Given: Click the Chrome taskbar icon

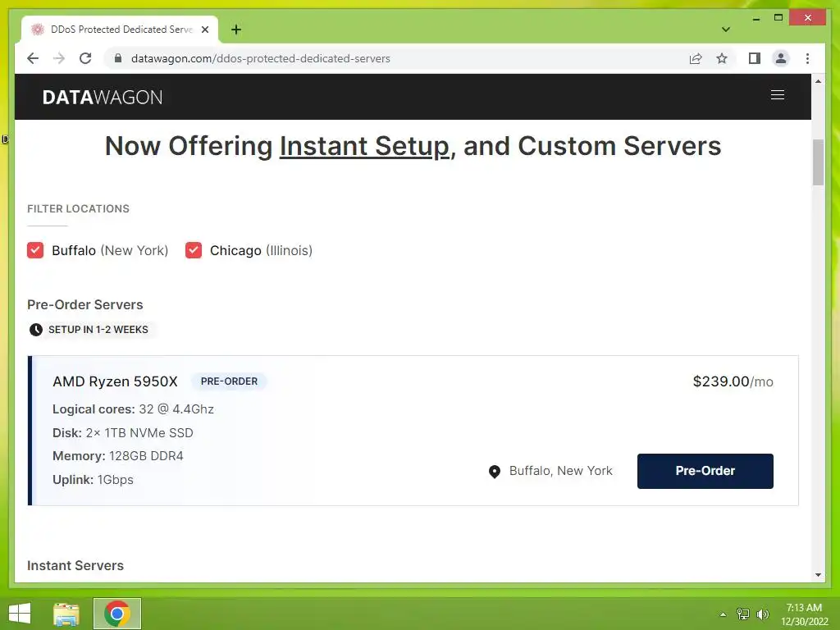Looking at the screenshot, I should click(117, 614).
